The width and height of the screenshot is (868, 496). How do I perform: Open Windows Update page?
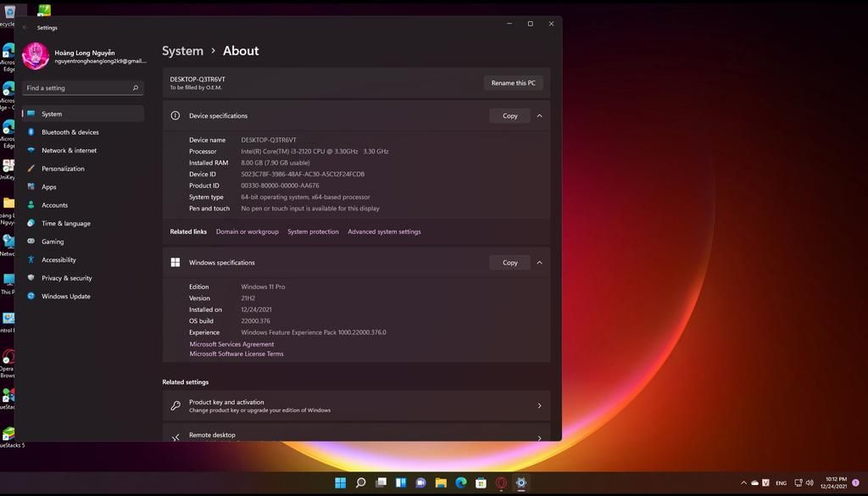coord(83,296)
